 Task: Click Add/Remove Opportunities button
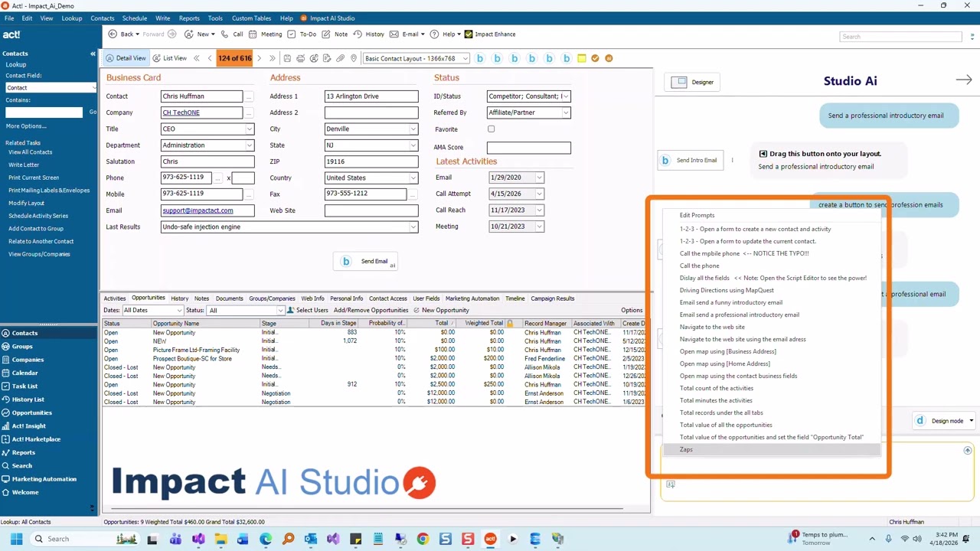pos(371,311)
